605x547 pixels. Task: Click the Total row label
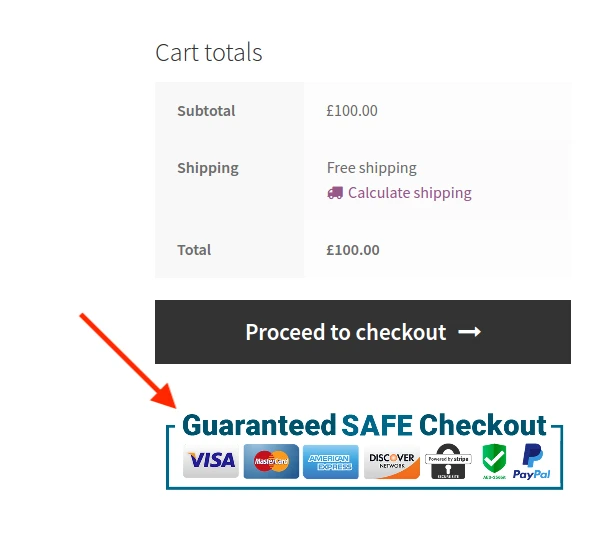[x=194, y=250]
